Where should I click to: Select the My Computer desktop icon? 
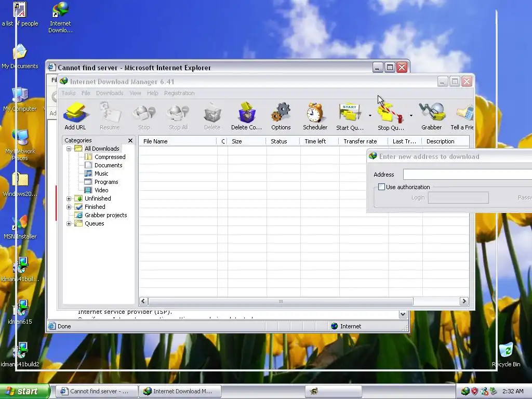pyautogui.click(x=20, y=99)
